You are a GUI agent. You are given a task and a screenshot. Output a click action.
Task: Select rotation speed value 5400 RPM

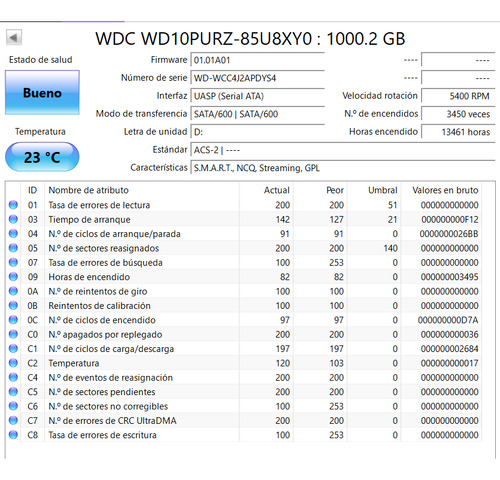point(458,96)
